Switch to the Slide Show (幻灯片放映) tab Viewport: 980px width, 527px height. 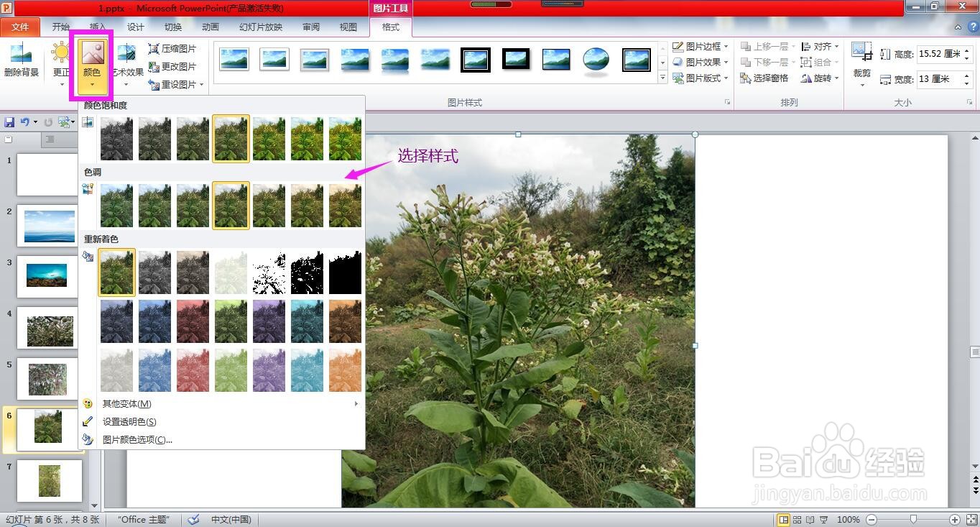pos(261,27)
